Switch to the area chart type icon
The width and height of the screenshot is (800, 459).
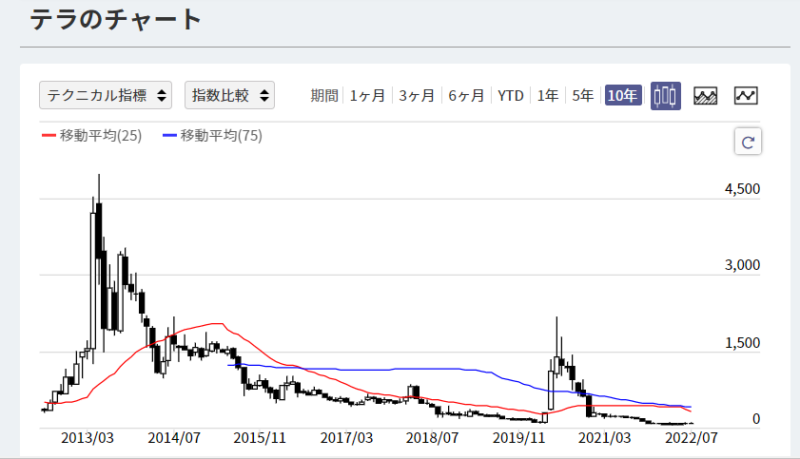click(x=705, y=95)
